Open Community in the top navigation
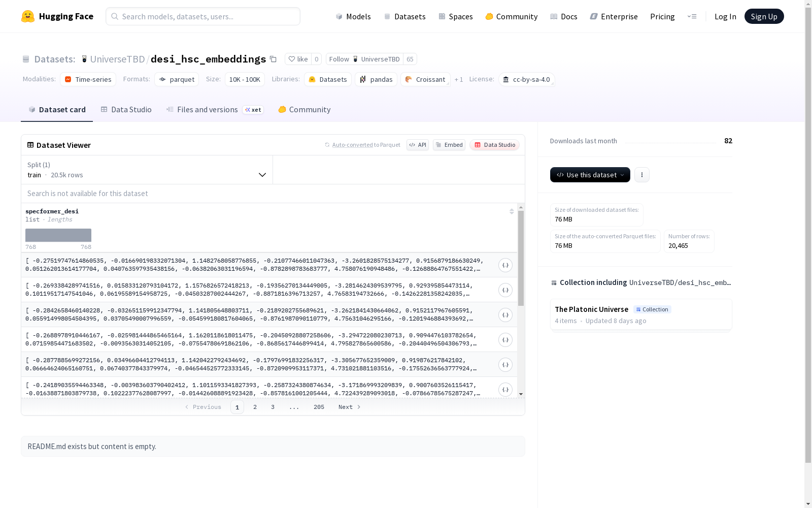The height and width of the screenshot is (508, 812). 512,16
